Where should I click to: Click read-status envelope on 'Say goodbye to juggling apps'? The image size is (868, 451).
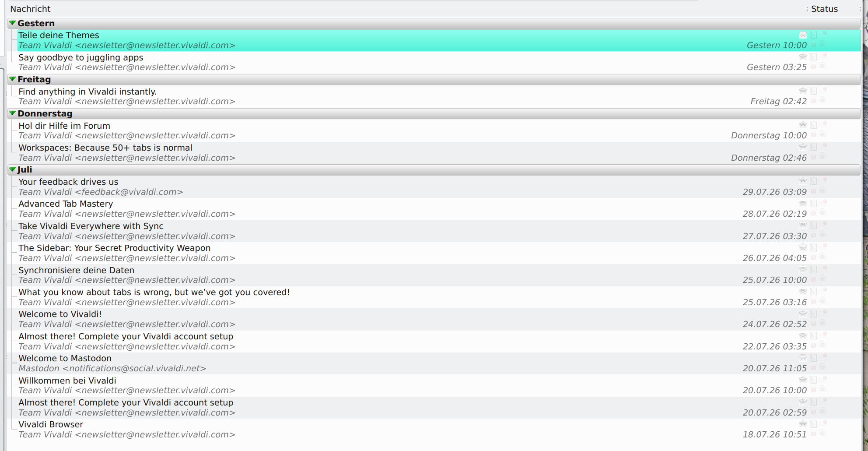pyautogui.click(x=803, y=57)
